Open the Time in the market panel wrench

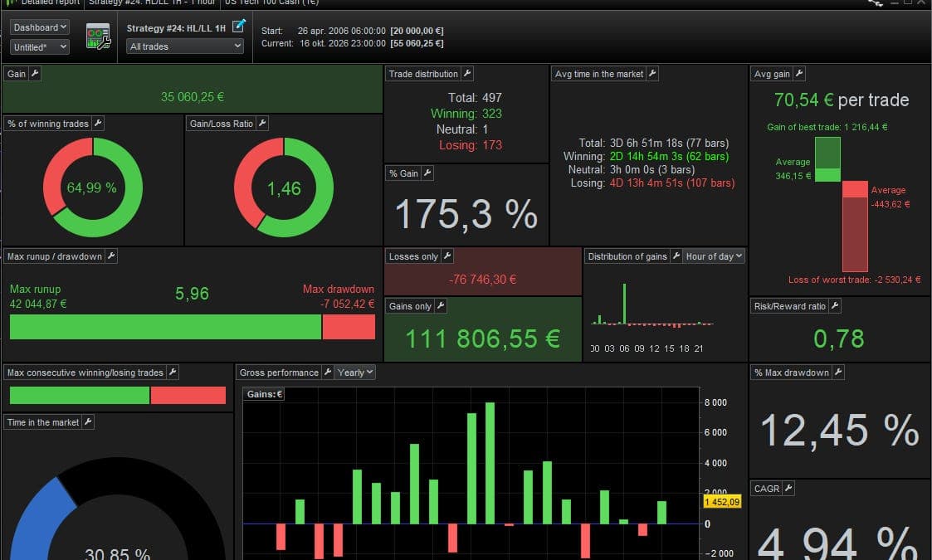click(88, 422)
